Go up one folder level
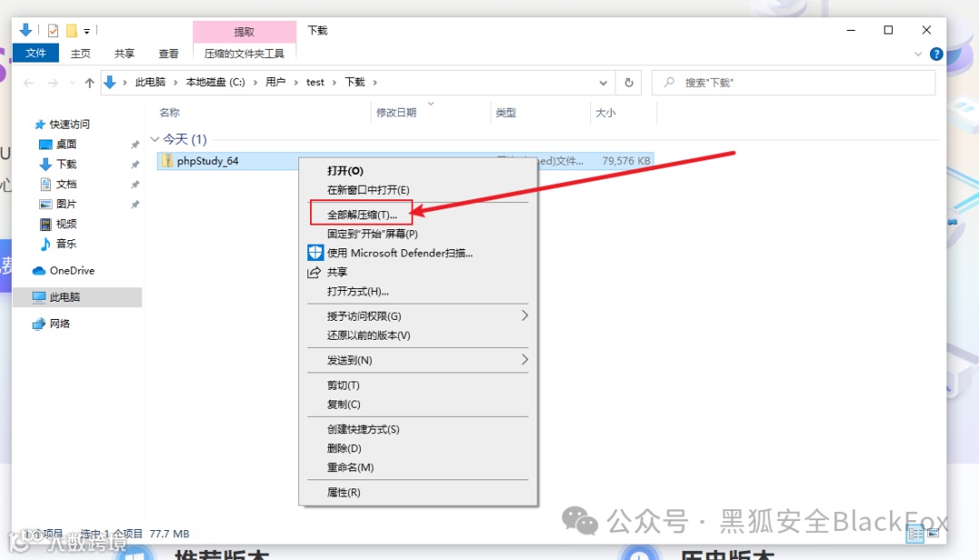979x560 pixels. click(x=89, y=82)
